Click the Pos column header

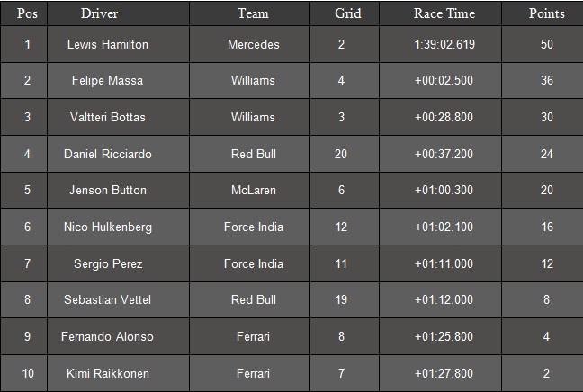coord(27,13)
